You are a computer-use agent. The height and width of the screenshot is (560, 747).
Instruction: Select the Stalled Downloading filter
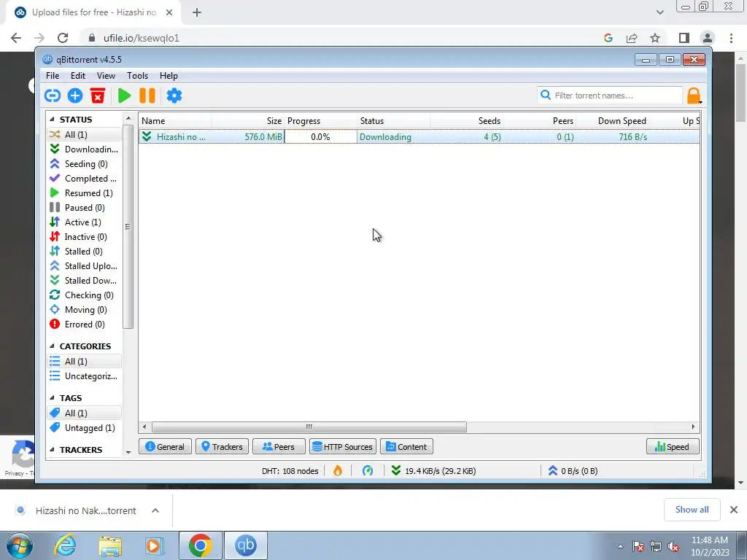pyautogui.click(x=85, y=281)
